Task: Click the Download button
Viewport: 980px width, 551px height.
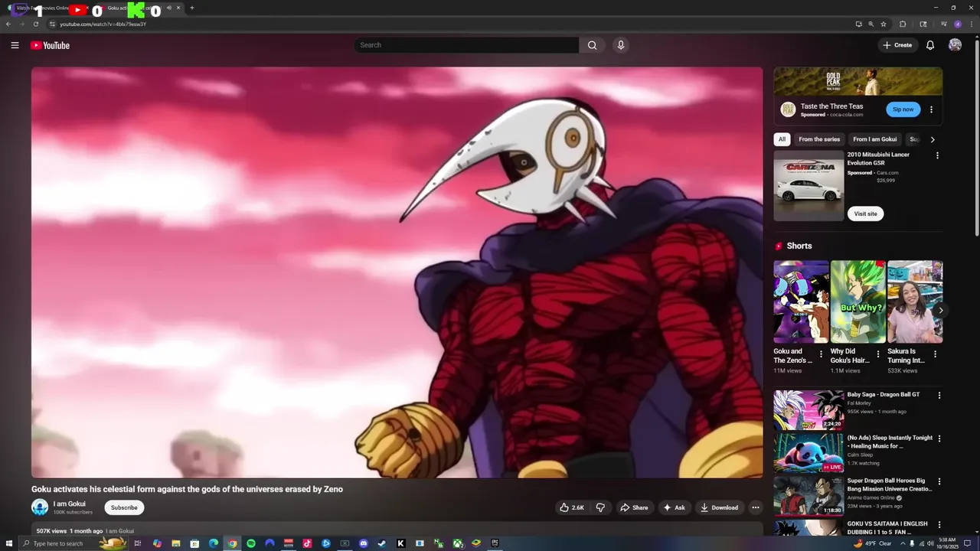Action: pos(719,507)
